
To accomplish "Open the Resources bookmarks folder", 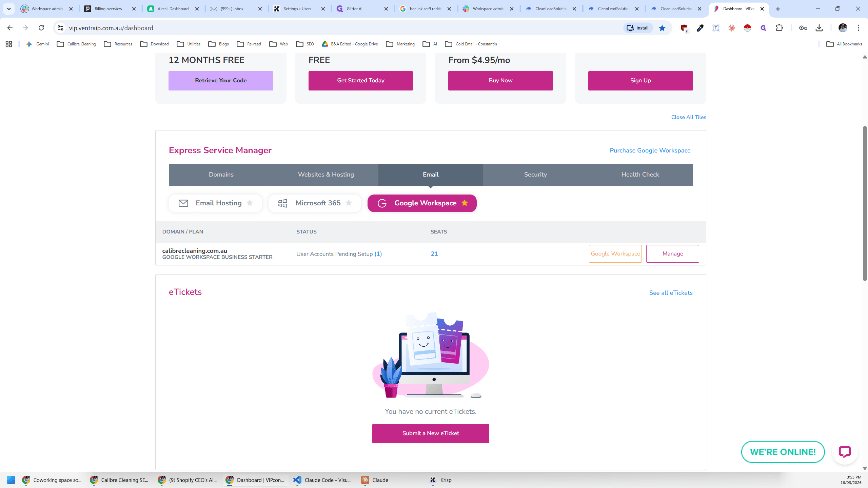I will click(118, 44).
